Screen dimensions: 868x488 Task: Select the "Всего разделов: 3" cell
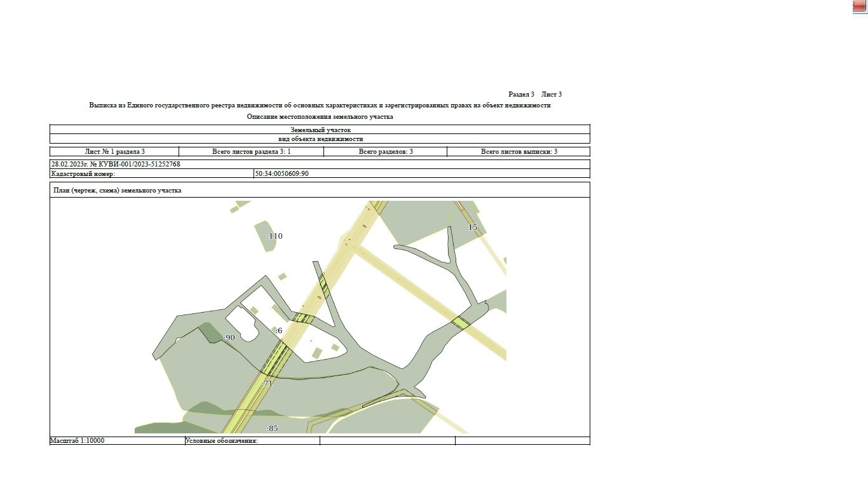click(x=386, y=151)
